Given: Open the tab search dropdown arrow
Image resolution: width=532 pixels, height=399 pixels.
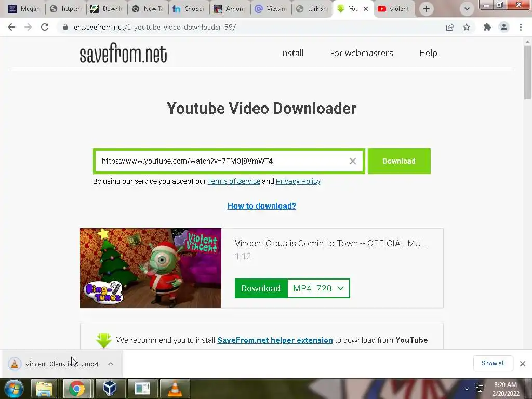Looking at the screenshot, I should pyautogui.click(x=467, y=9).
